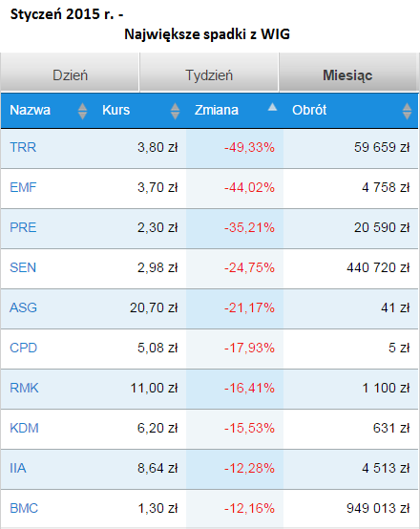This screenshot has width=420, height=529.
Task: Click the Obrót sort arrows icon
Action: tap(407, 112)
